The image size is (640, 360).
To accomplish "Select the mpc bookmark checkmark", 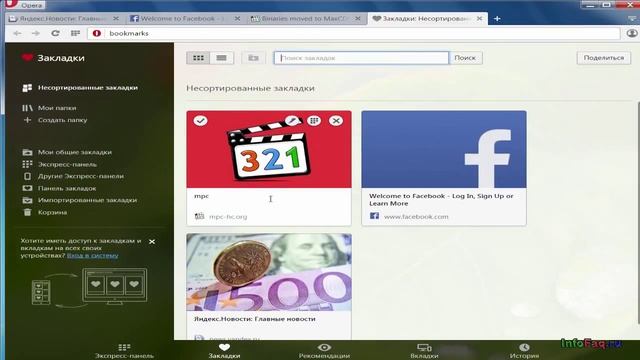I will (200, 121).
